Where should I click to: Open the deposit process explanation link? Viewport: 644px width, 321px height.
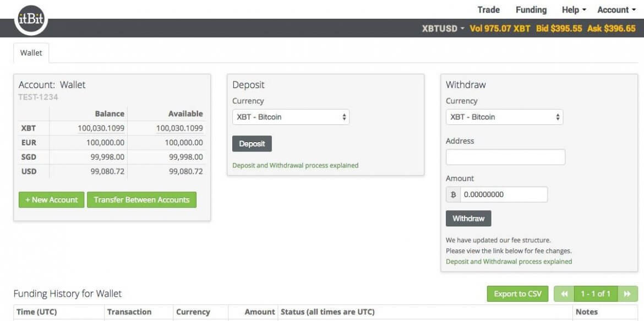click(296, 165)
